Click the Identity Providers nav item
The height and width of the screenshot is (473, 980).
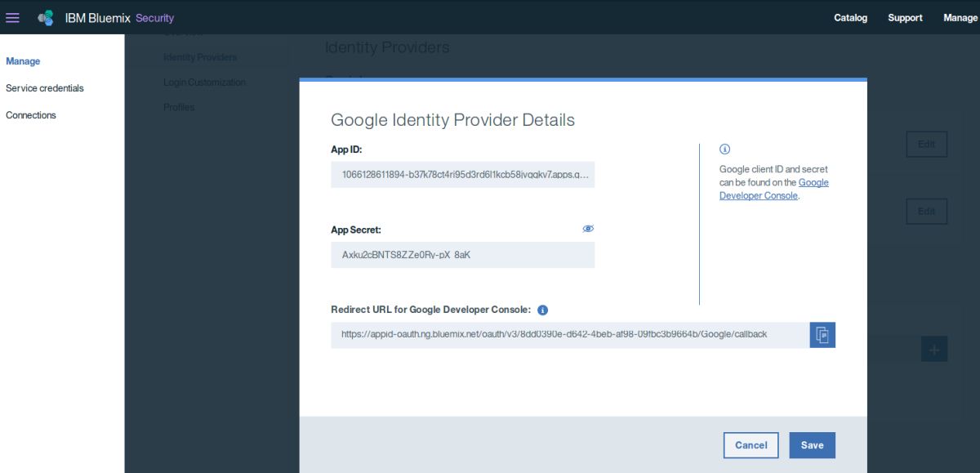200,57
